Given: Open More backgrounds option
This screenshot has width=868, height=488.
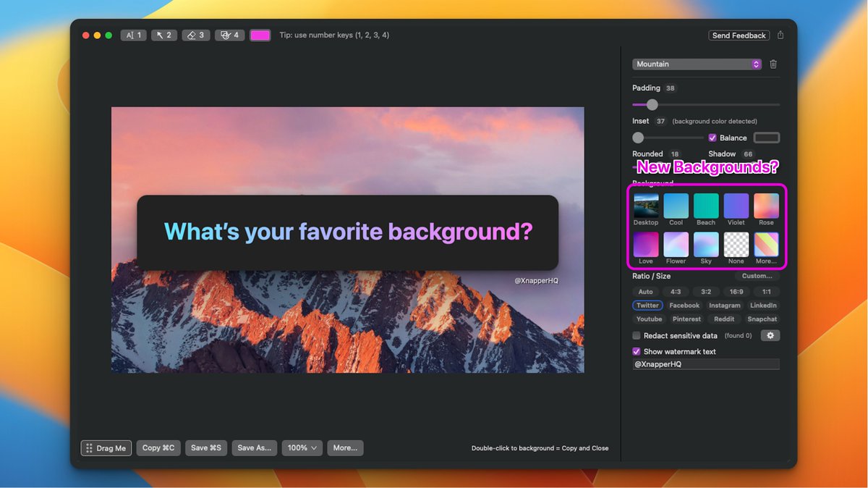Looking at the screenshot, I should pos(767,245).
